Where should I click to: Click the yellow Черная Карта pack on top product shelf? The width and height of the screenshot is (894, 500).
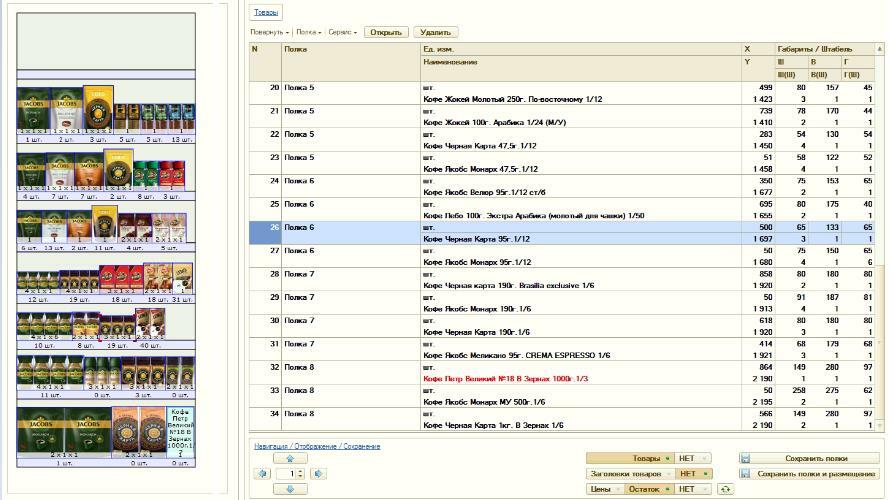[x=98, y=107]
